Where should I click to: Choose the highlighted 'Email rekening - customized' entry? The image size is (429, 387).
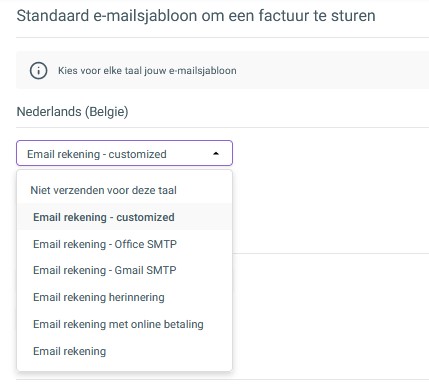click(124, 217)
